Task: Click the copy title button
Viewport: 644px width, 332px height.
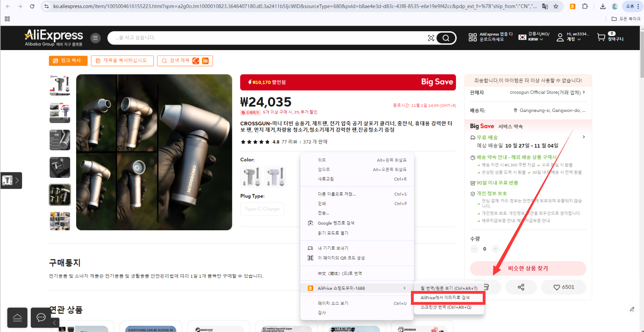Action: [x=122, y=61]
